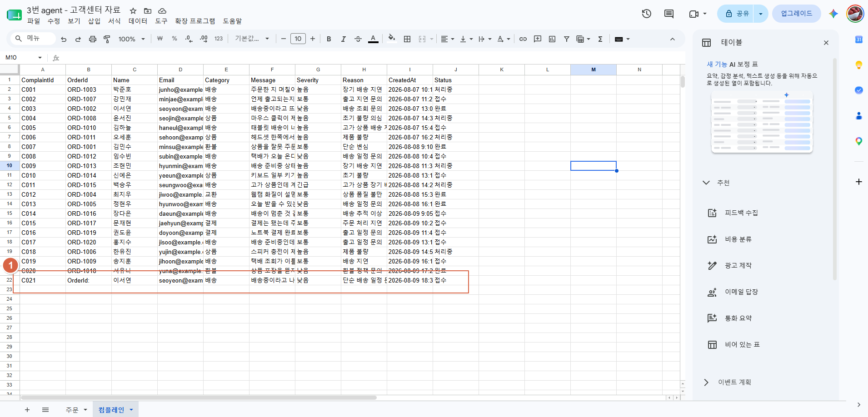Choose the 피드백 수집 table template
The image size is (868, 417).
tap(741, 213)
